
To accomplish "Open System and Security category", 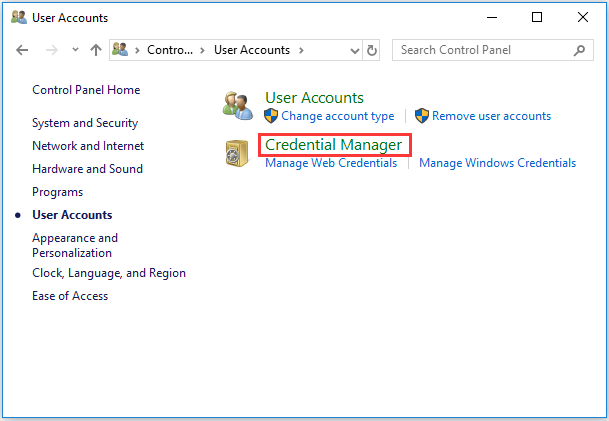I will click(85, 123).
